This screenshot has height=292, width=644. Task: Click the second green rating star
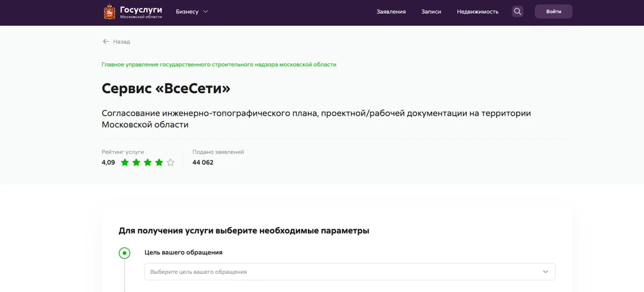136,162
